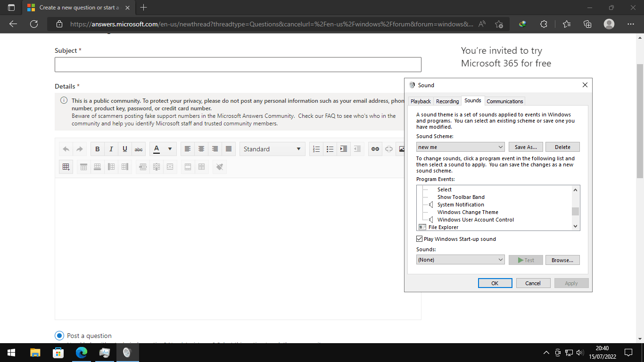Apply italic formatting
Viewport: 644px width, 362px height.
[x=111, y=148]
